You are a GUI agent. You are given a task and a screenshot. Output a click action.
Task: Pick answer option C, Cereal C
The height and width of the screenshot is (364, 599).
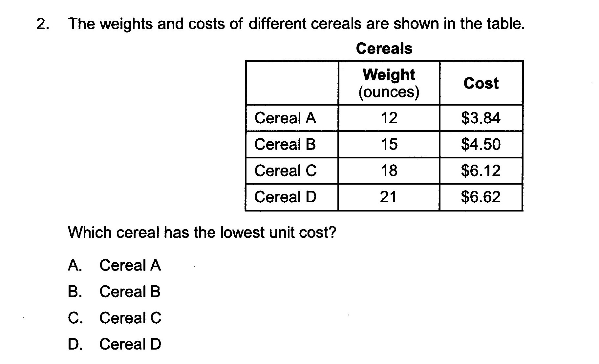coord(115,318)
